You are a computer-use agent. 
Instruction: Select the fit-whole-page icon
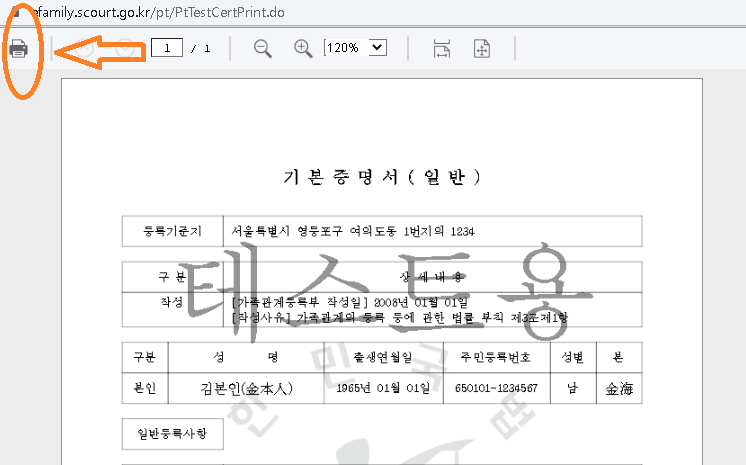(481, 49)
